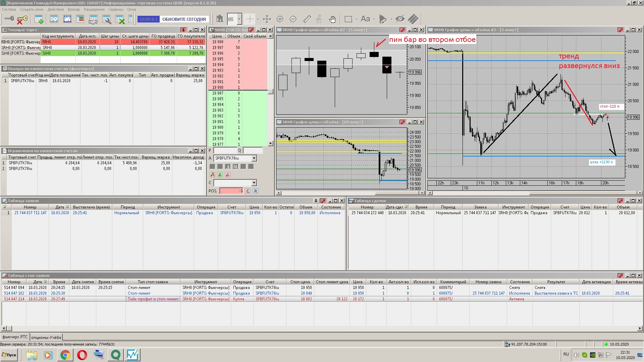
Task: Click the zoom out magnifier toolbar icon
Action: pyautogui.click(x=293, y=19)
